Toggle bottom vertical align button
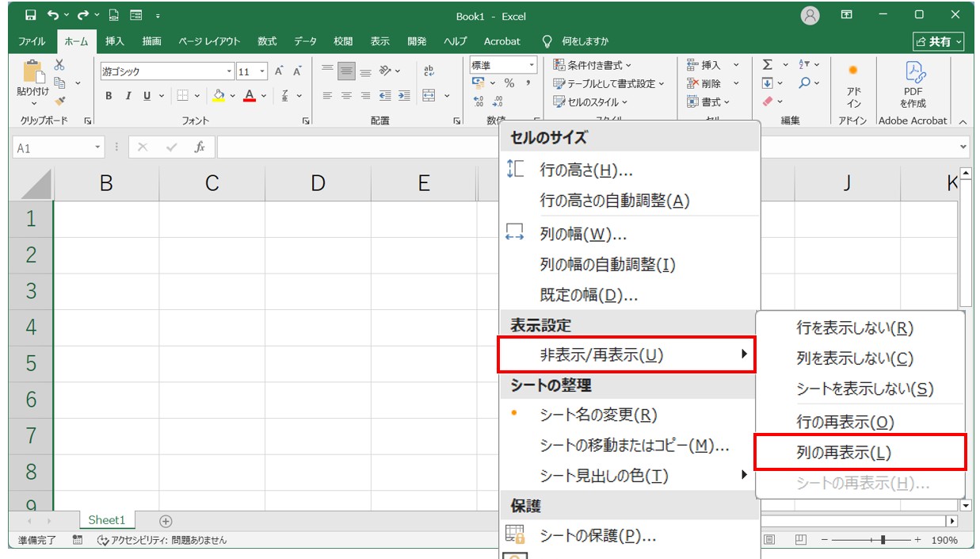 coord(365,71)
